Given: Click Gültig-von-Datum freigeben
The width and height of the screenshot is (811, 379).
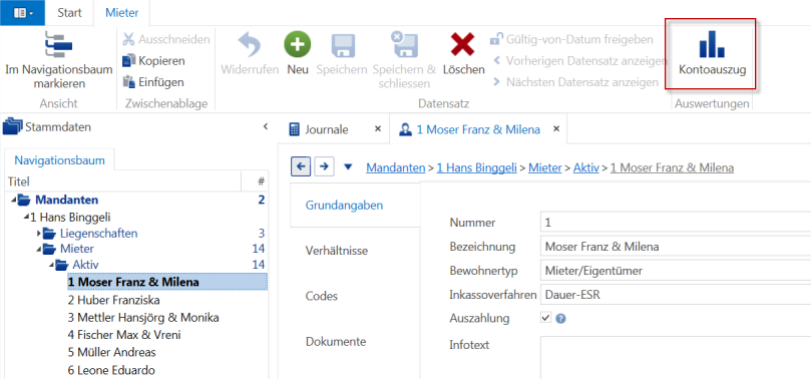Looking at the screenshot, I should pos(572,39).
